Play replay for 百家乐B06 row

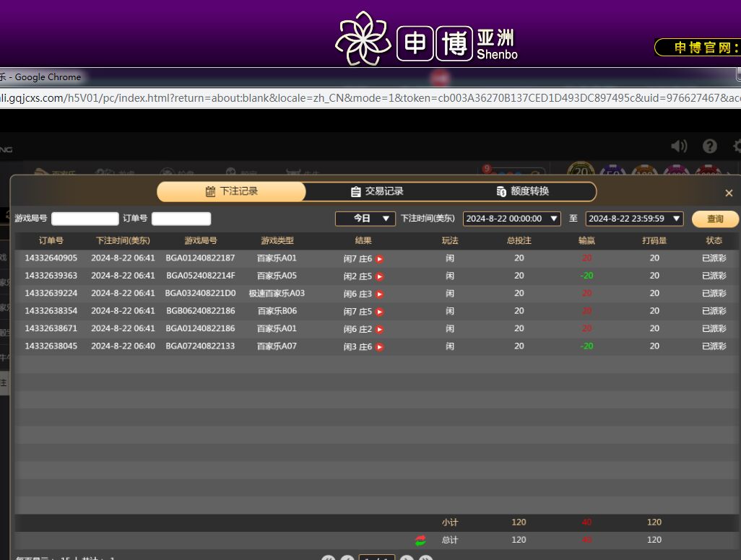pyautogui.click(x=379, y=312)
